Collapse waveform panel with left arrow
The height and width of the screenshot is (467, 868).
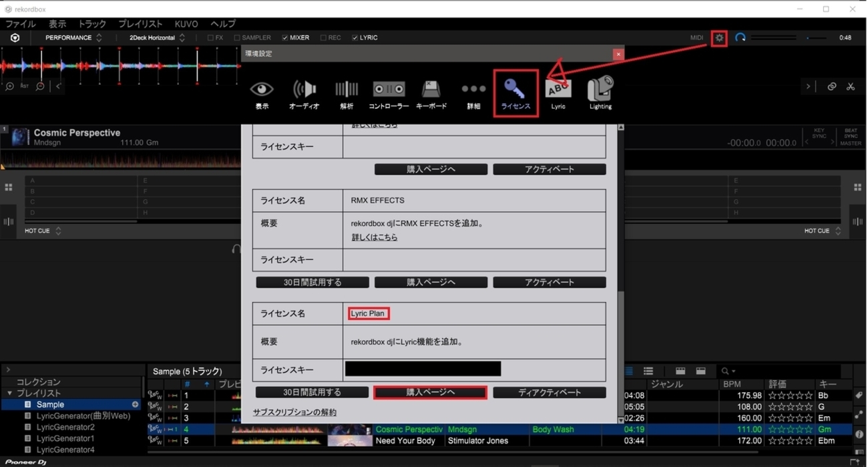coord(58,86)
